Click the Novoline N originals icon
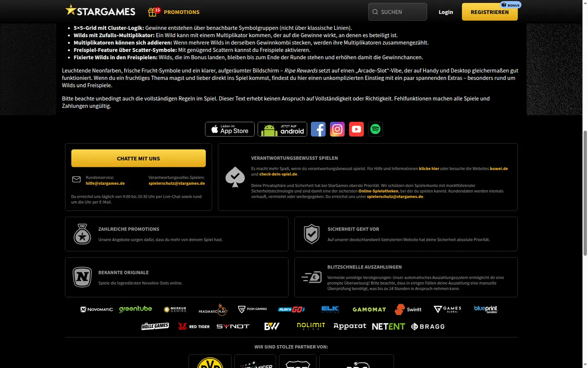Viewport: 588px width, 368px height. click(82, 277)
